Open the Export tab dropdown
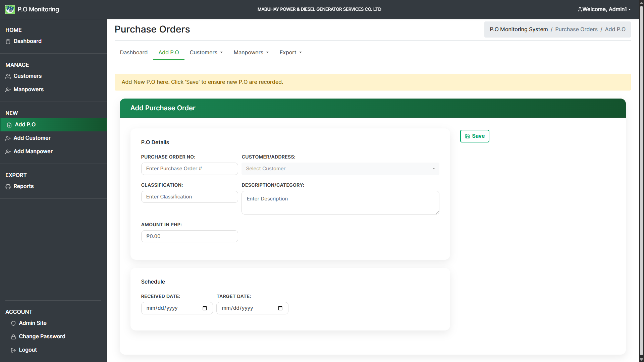Image resolution: width=644 pixels, height=362 pixels. [x=290, y=53]
